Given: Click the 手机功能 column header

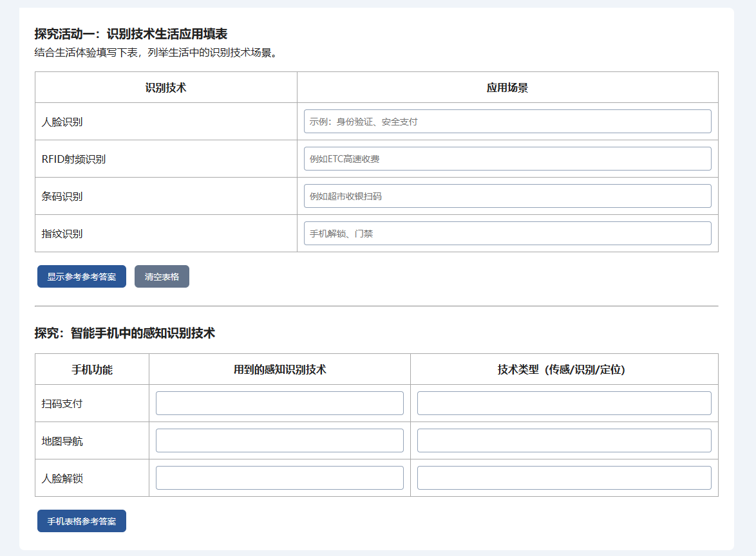Looking at the screenshot, I should 92,369.
